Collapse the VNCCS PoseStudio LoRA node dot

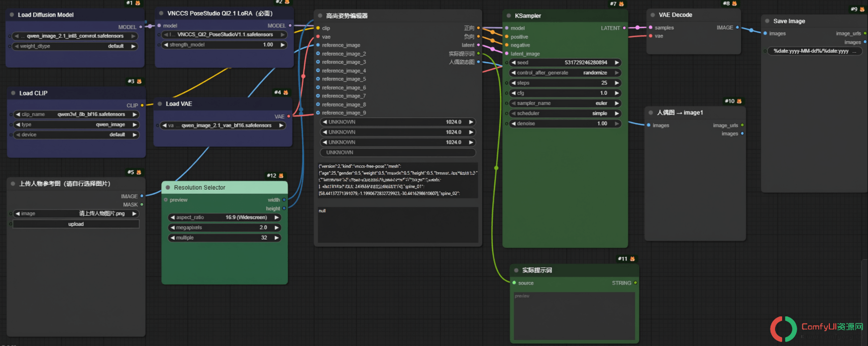[x=161, y=14]
